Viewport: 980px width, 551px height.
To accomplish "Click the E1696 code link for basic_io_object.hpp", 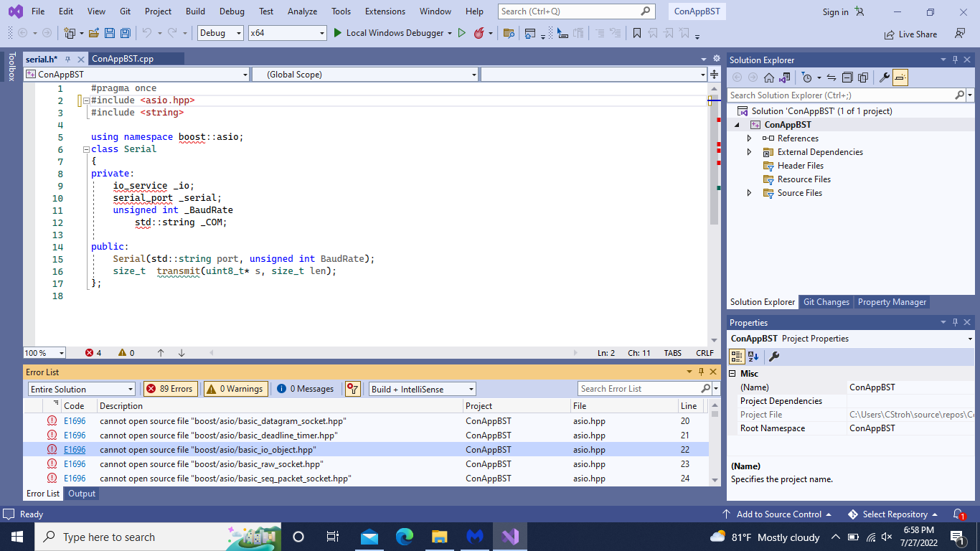I will point(75,450).
